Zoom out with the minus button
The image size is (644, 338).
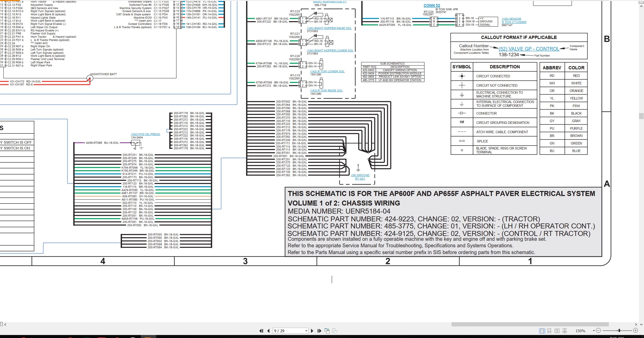[598, 330]
